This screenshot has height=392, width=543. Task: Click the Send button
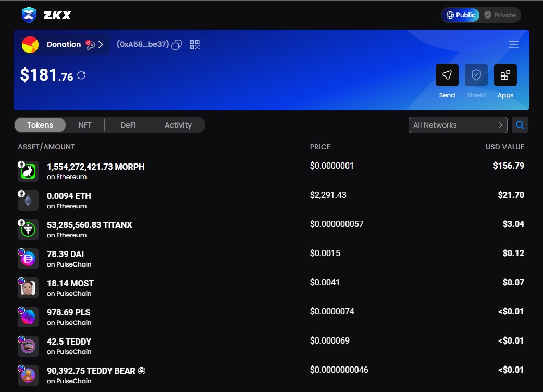[x=447, y=75]
